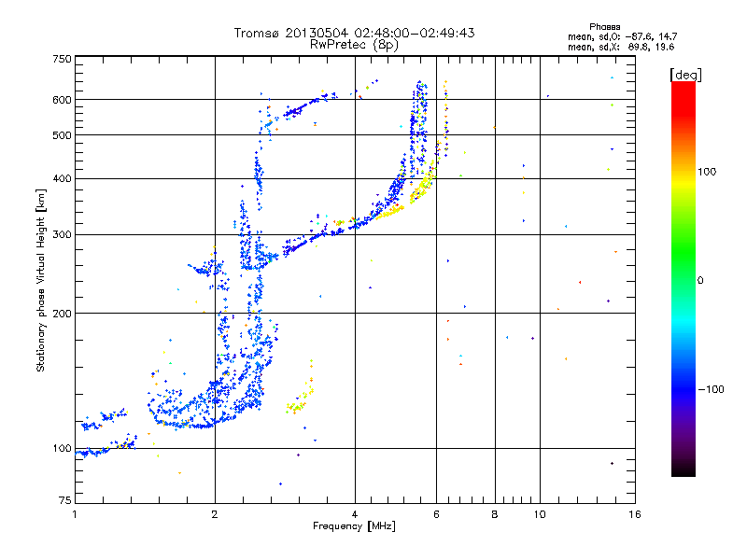This screenshot has width=747, height=560.
Task: Click the y-axis tick label '300'
Action: point(62,235)
